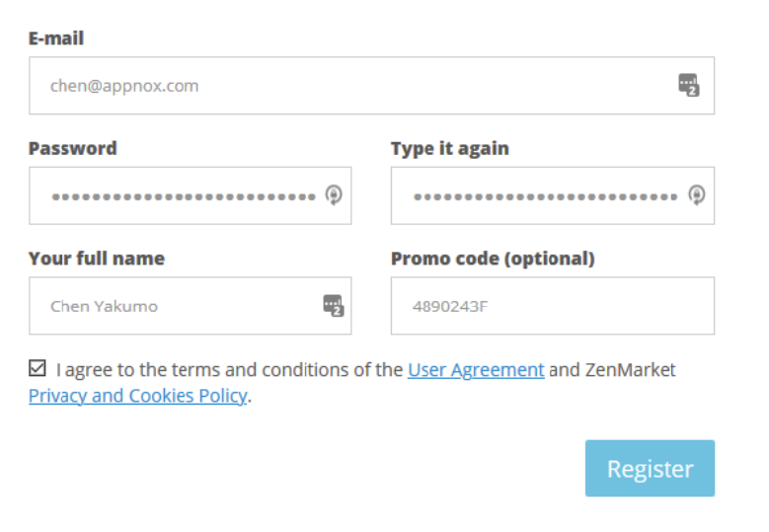The width and height of the screenshot is (769, 532).
Task: Focus the E-mail input with chen@appnox.com
Action: pyautogui.click(x=346, y=86)
